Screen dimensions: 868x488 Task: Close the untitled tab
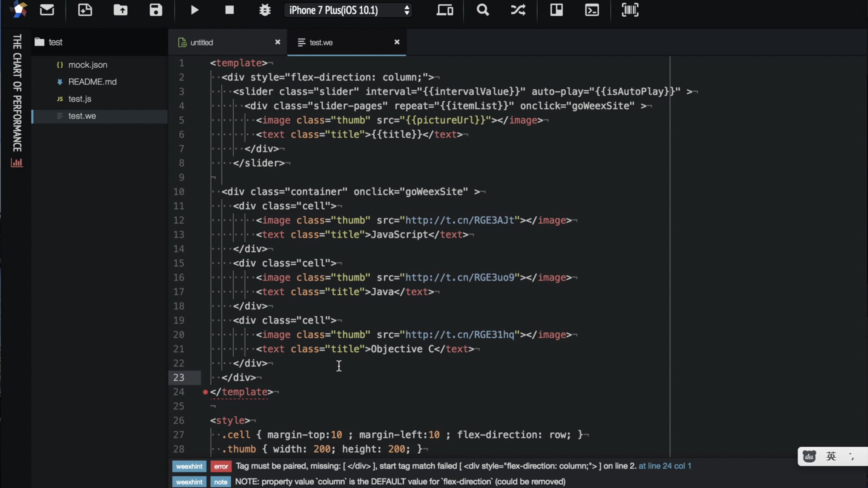coord(278,42)
